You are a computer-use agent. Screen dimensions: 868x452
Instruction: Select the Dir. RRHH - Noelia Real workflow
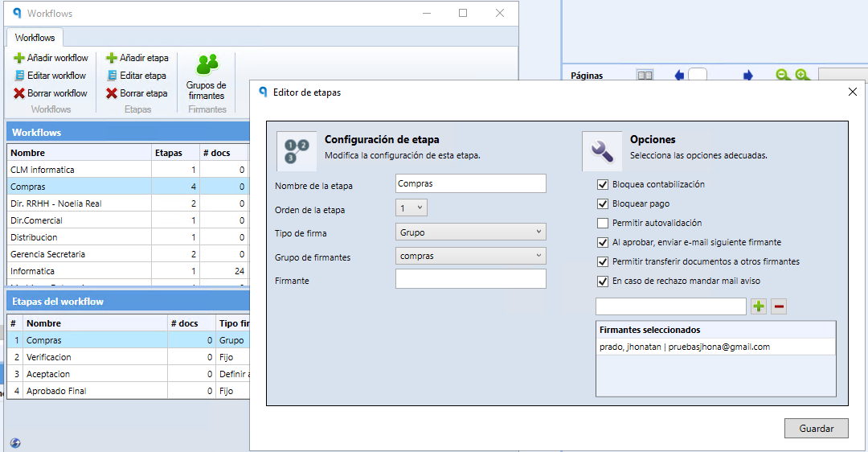coord(129,203)
